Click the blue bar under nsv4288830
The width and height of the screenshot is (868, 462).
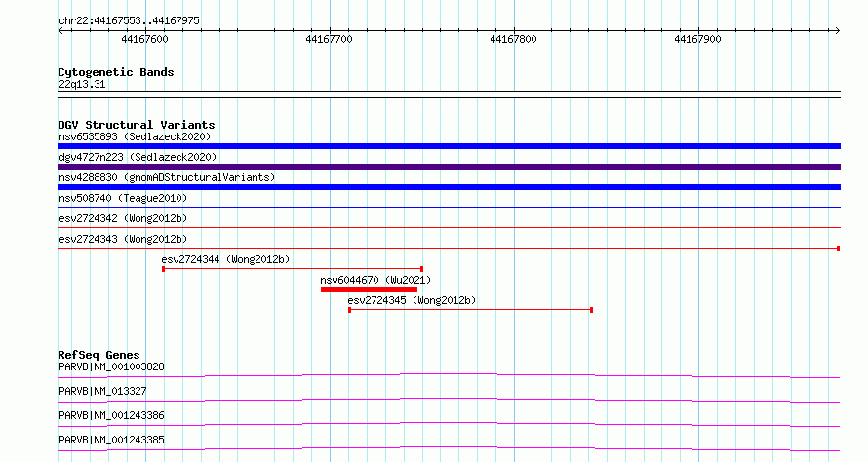click(449, 187)
